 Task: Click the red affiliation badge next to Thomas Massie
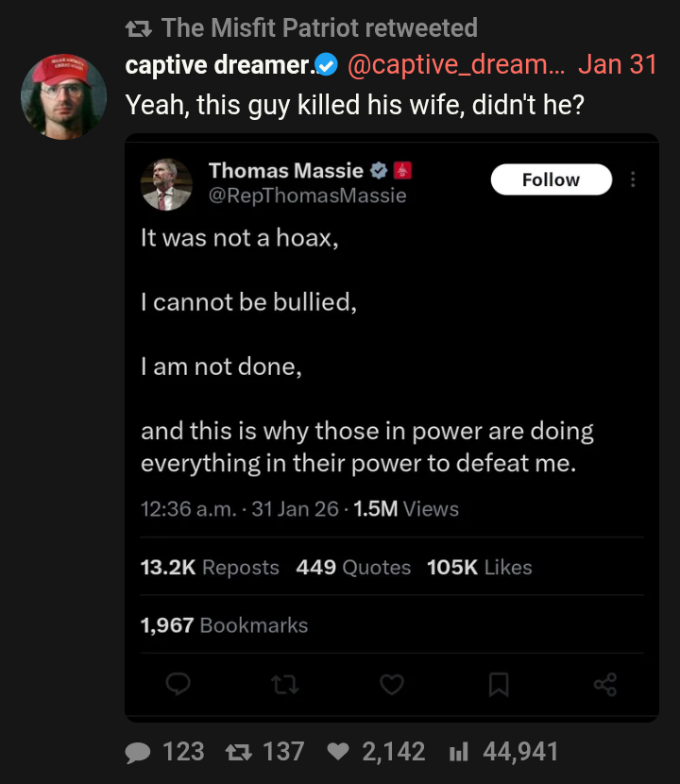tap(402, 171)
